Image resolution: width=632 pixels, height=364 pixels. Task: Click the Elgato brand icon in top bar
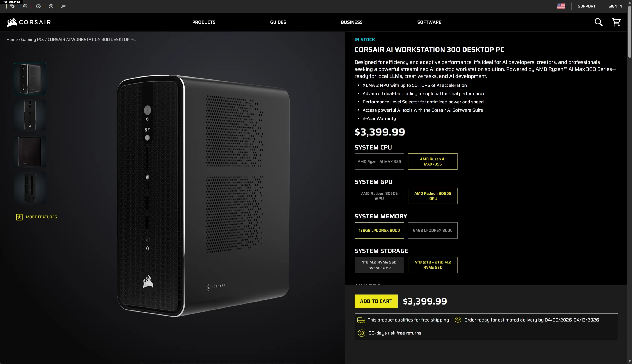[25, 6]
